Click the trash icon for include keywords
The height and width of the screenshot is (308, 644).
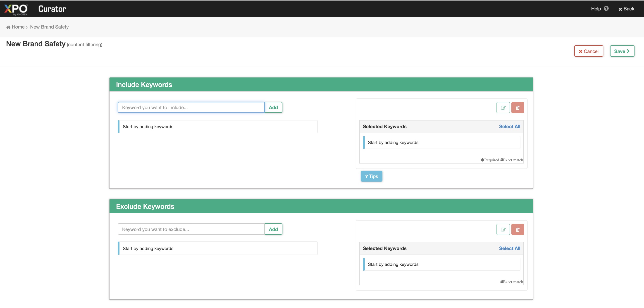pos(518,108)
